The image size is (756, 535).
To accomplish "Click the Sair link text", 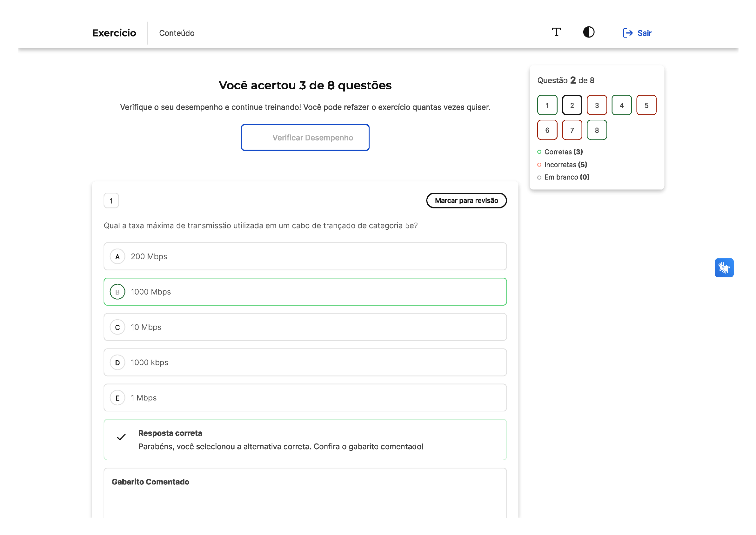I will [x=644, y=33].
